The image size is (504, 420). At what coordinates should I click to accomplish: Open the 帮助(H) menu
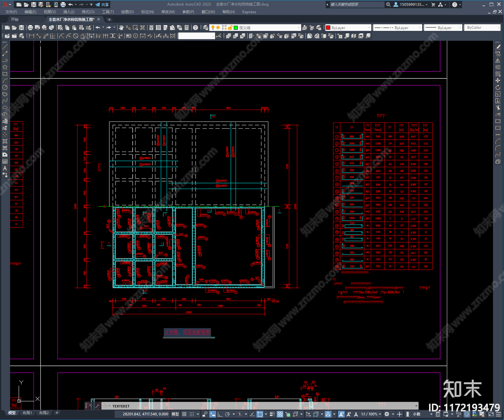pos(229,12)
